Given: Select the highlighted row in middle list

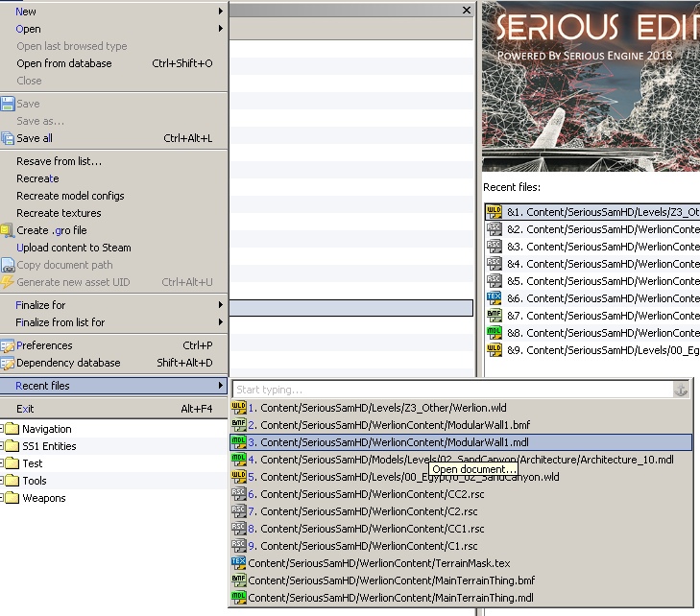Looking at the screenshot, I should [x=350, y=308].
